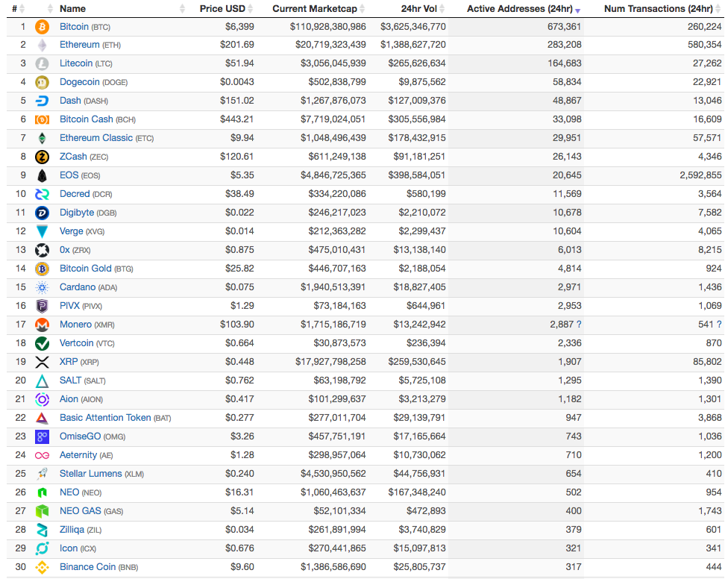Click the Cardano dotted logo icon

[43, 287]
